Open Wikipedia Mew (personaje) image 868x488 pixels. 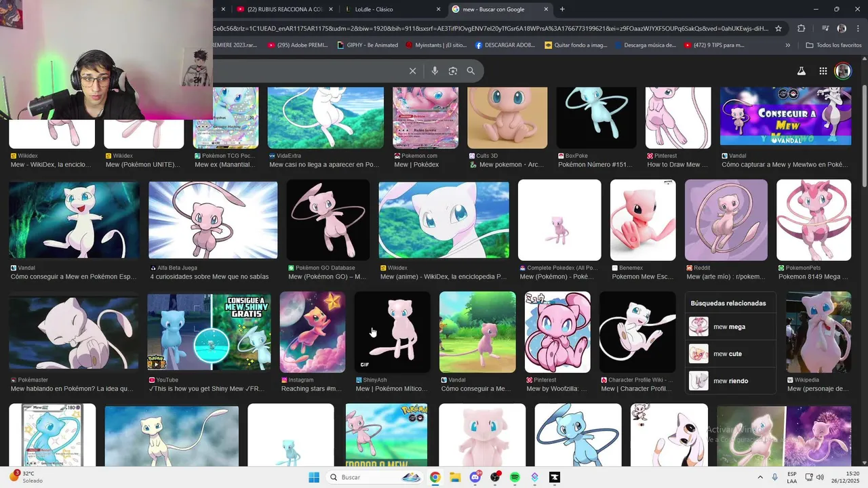click(x=818, y=332)
